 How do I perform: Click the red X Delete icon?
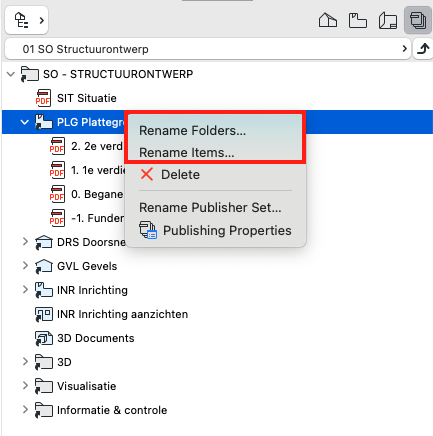147,174
